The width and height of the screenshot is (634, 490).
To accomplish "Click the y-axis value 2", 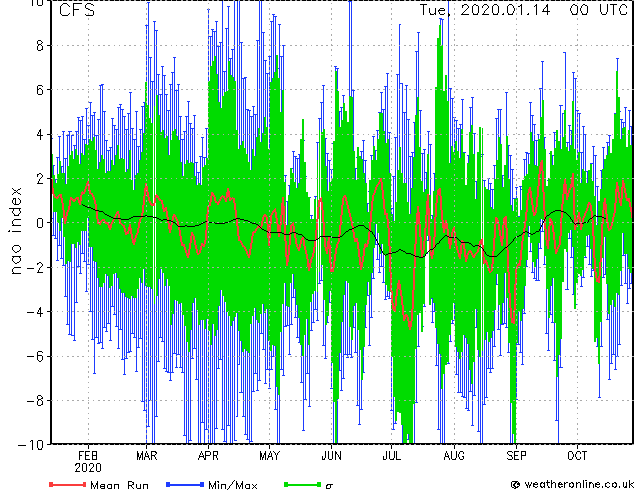I will (40, 179).
